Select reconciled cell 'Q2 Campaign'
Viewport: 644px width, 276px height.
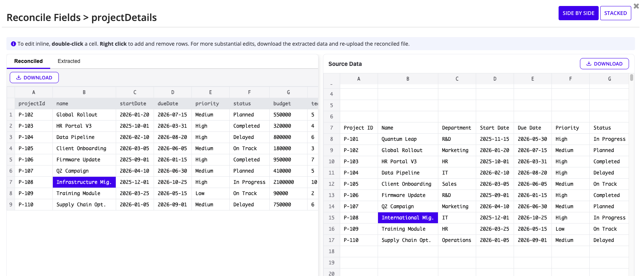84,171
